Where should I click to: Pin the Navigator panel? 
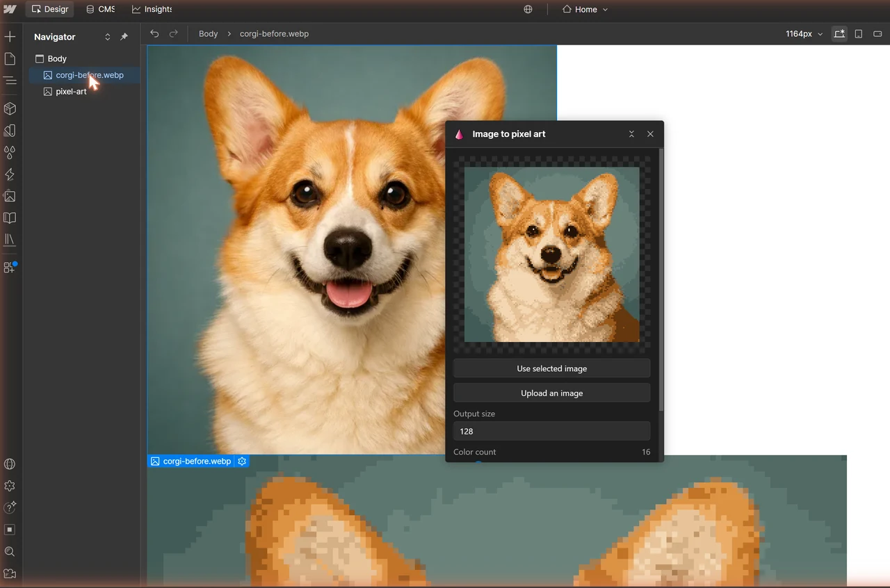click(124, 37)
